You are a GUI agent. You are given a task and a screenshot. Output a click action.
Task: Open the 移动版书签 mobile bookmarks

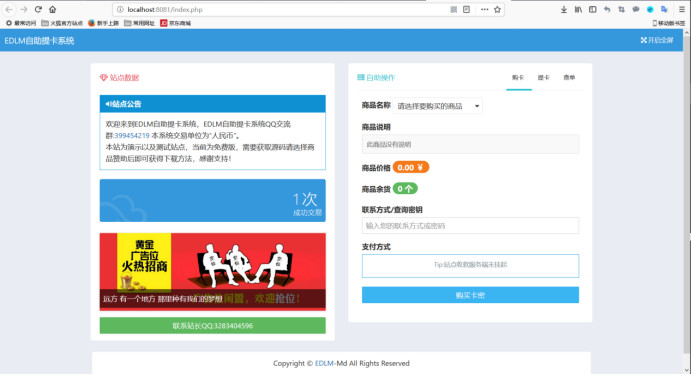[669, 23]
